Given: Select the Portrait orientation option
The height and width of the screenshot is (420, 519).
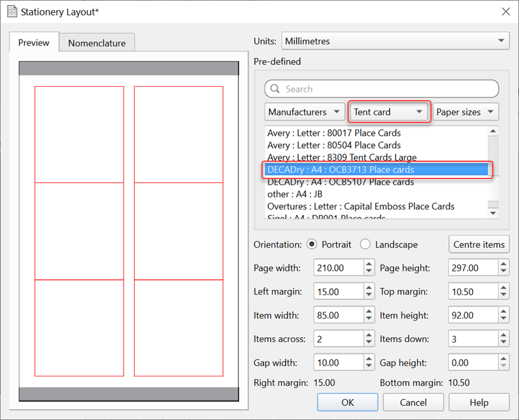Looking at the screenshot, I should tap(312, 244).
